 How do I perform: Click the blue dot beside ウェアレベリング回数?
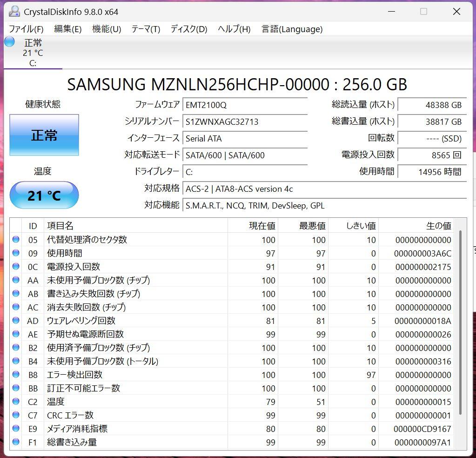(x=16, y=321)
